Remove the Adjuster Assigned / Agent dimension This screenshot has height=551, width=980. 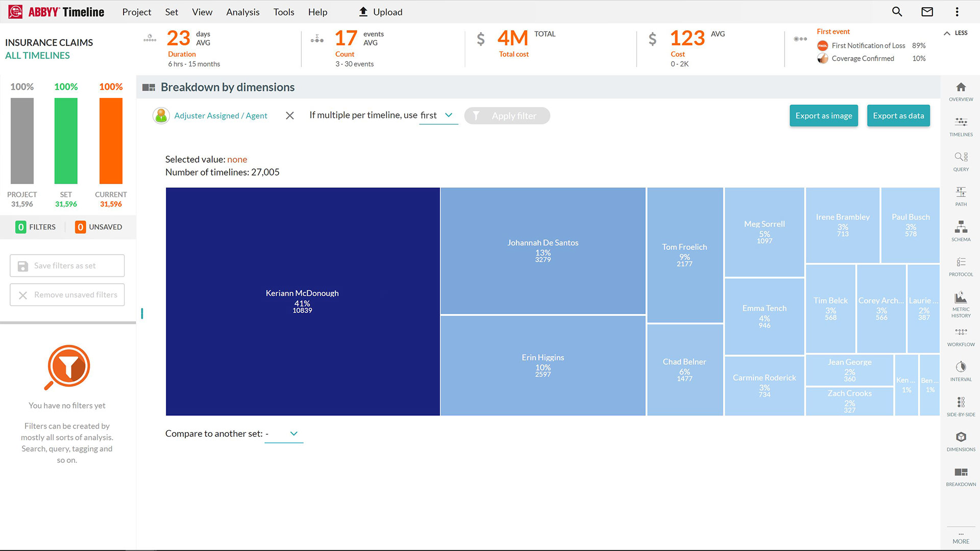[290, 116]
